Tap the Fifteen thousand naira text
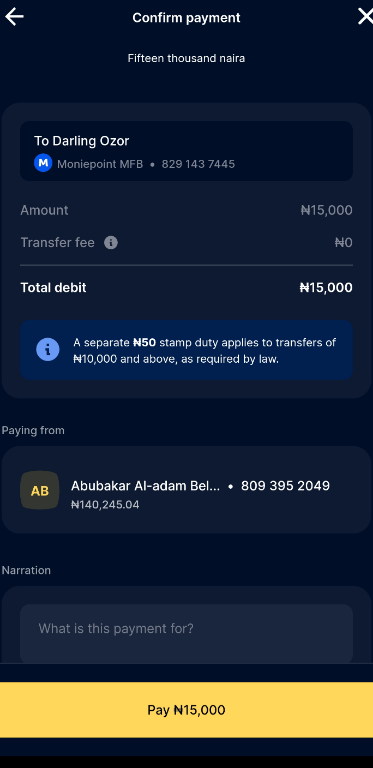Screen dimensions: 373x768 (186, 58)
